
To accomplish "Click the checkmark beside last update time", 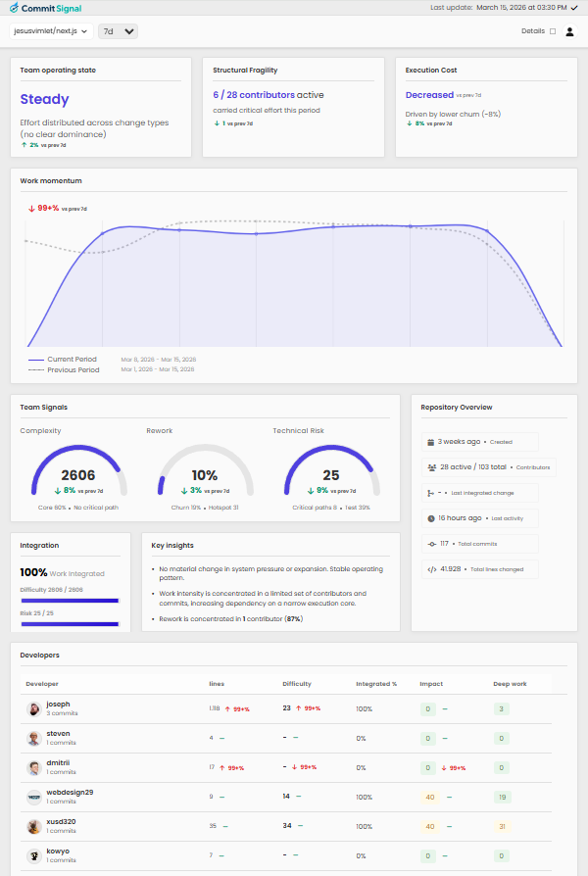I will coord(574,8).
